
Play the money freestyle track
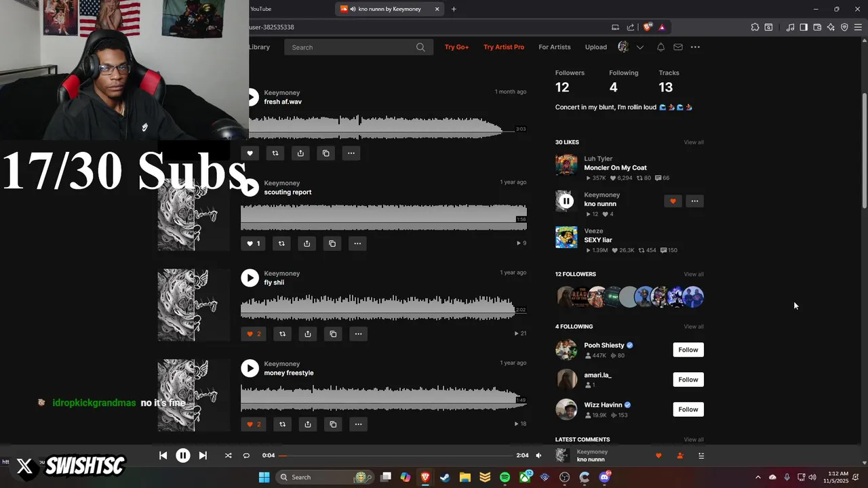250,368
